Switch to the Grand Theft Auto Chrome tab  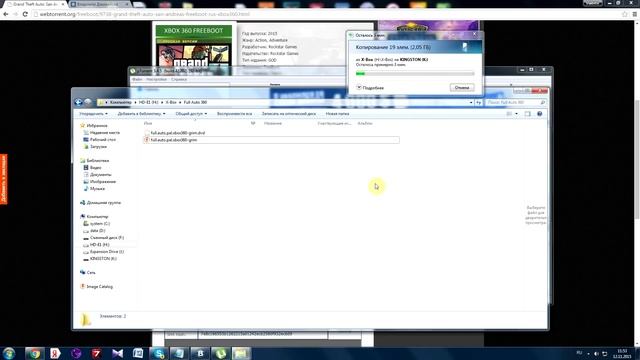[35, 4]
